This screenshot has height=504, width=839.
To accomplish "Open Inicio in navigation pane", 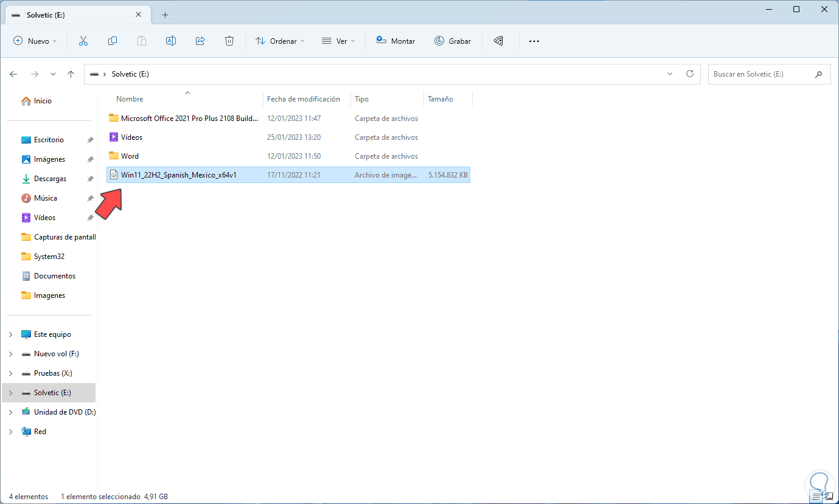I will (x=43, y=101).
